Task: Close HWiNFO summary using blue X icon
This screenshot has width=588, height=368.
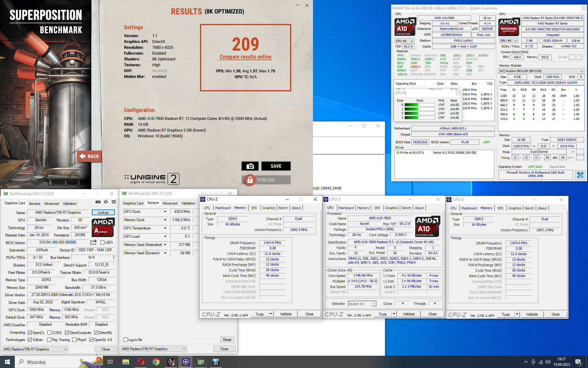Action: point(580,175)
